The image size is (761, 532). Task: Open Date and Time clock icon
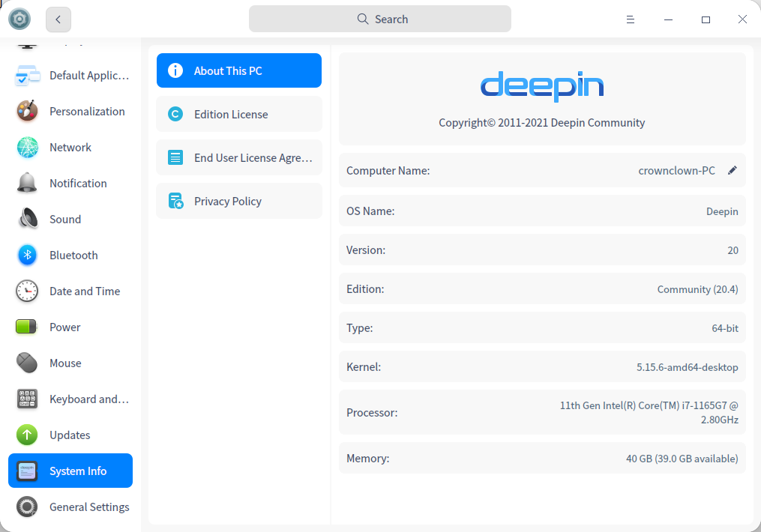tap(27, 291)
